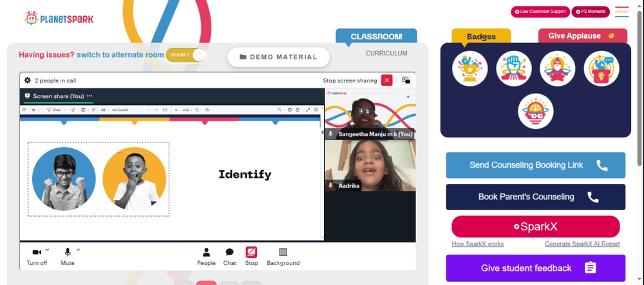Screen dimensions: 644x285
Task: Switch to the CURRICULUM tab
Action: [x=386, y=54]
